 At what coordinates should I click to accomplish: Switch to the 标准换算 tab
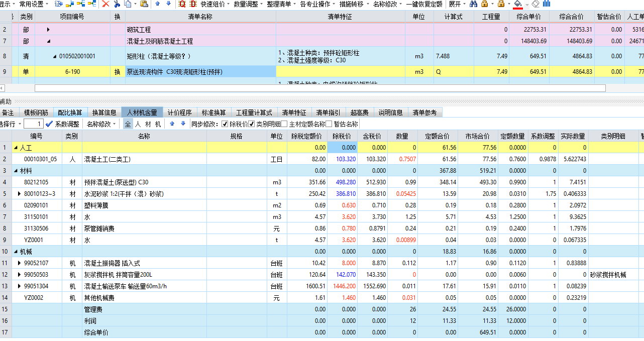[214, 112]
